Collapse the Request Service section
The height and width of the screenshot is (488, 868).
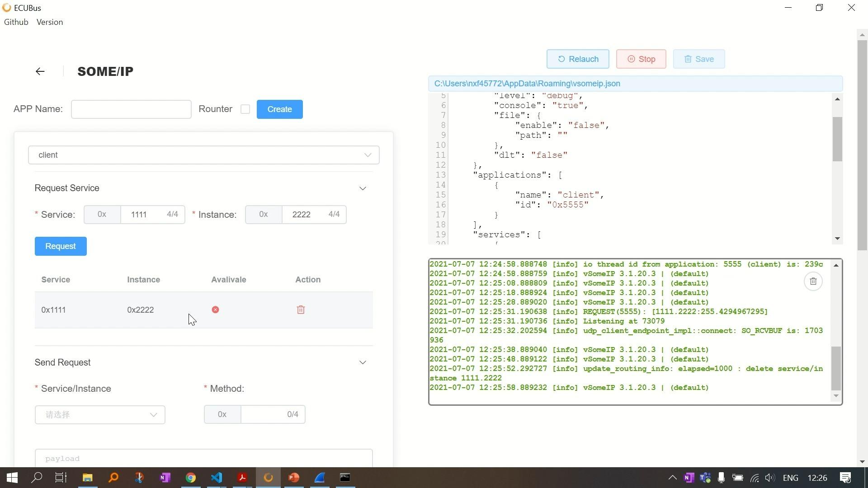click(x=363, y=188)
